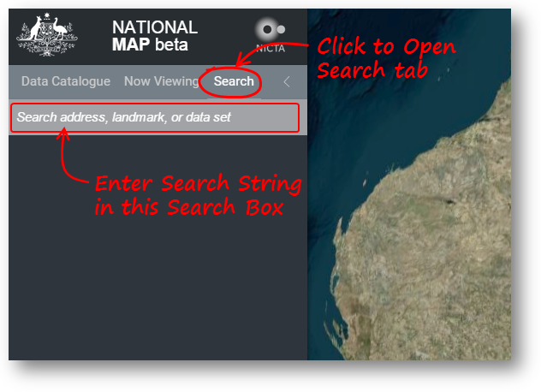Click the small grey dot in the NICTA logo
This screenshot has width=541, height=392.
tap(281, 29)
